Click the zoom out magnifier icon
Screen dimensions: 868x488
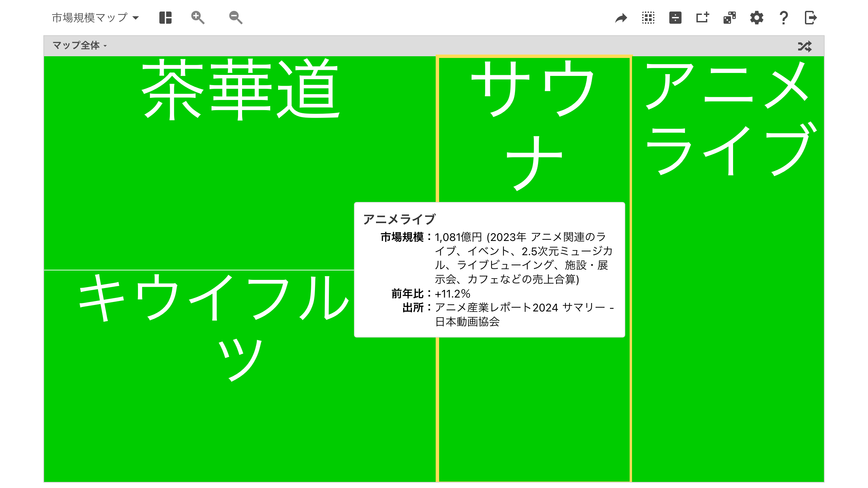click(x=236, y=18)
